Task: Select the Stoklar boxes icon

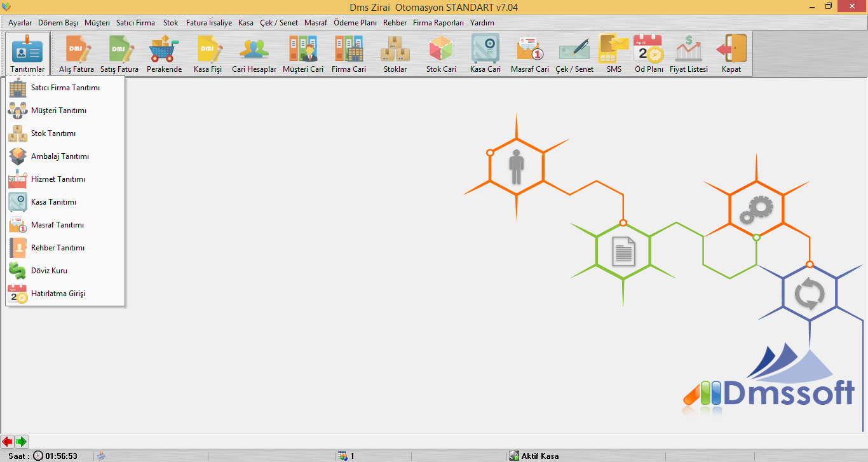Action: (x=395, y=53)
